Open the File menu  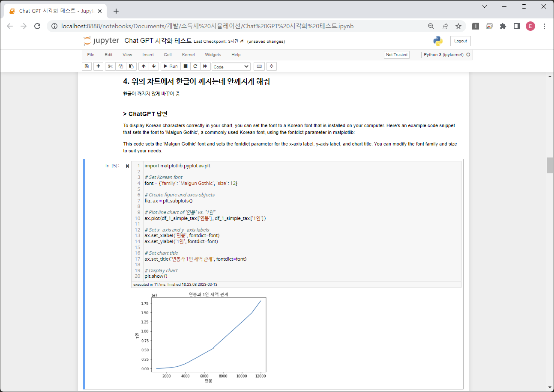point(90,55)
